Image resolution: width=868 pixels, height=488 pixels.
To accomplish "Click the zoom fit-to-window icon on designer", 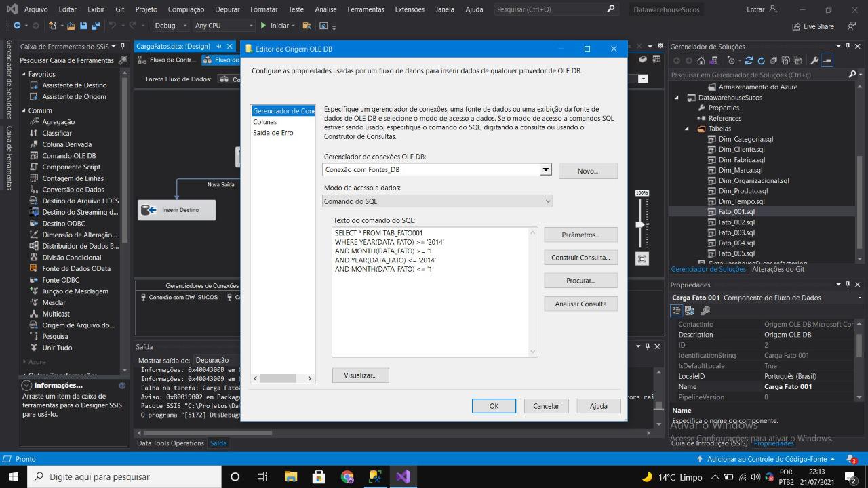I will (x=642, y=258).
